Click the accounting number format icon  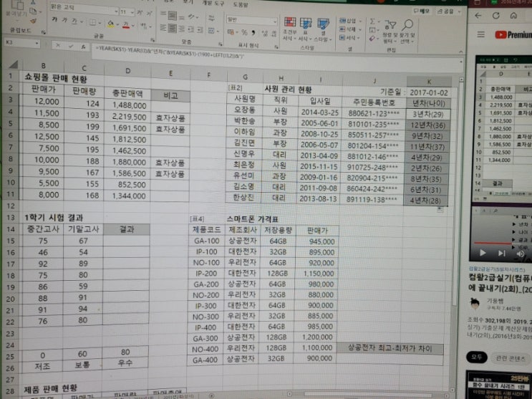(x=232, y=32)
